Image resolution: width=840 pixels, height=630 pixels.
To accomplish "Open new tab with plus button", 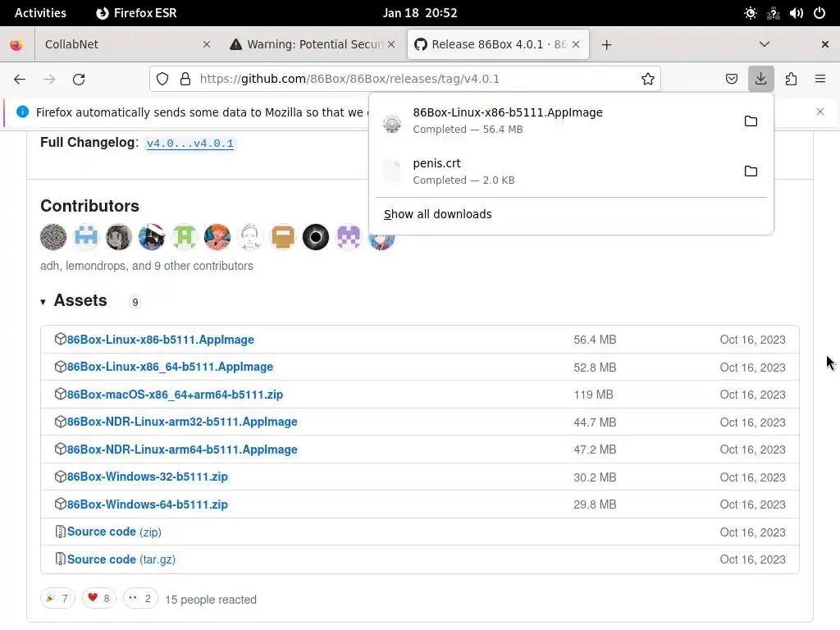I will (606, 44).
